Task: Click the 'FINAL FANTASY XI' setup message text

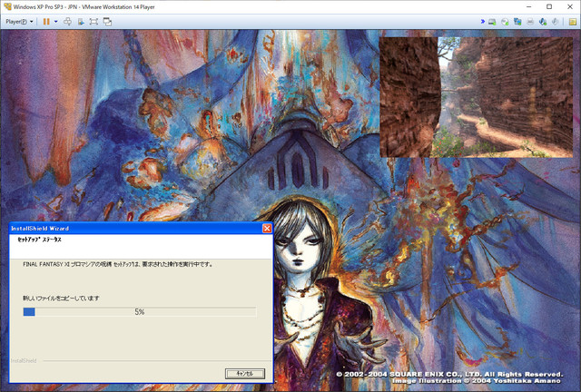Action: click(118, 264)
